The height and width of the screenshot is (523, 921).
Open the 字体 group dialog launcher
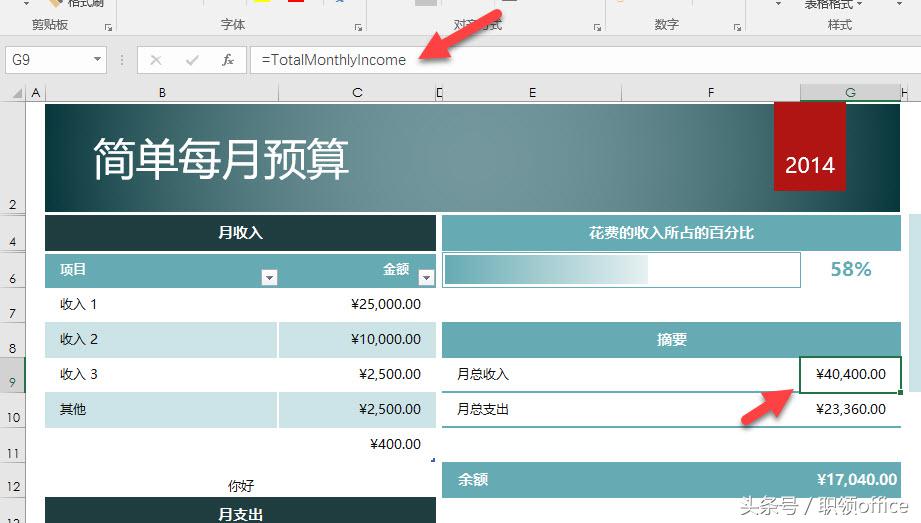pyautogui.click(x=358, y=27)
